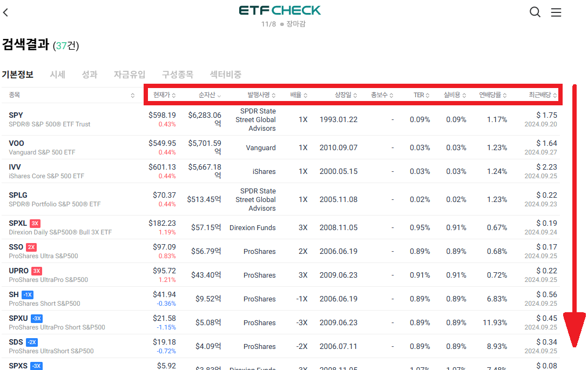Sort by 종목 column arrows
The width and height of the screenshot is (588, 370).
pos(133,95)
